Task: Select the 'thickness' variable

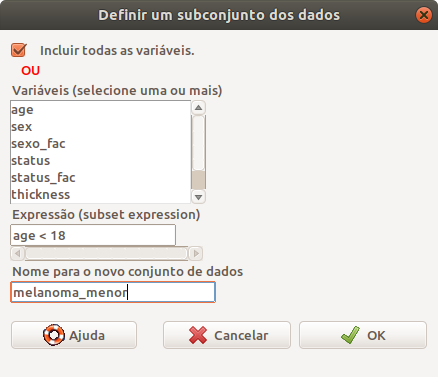Action: (100, 195)
